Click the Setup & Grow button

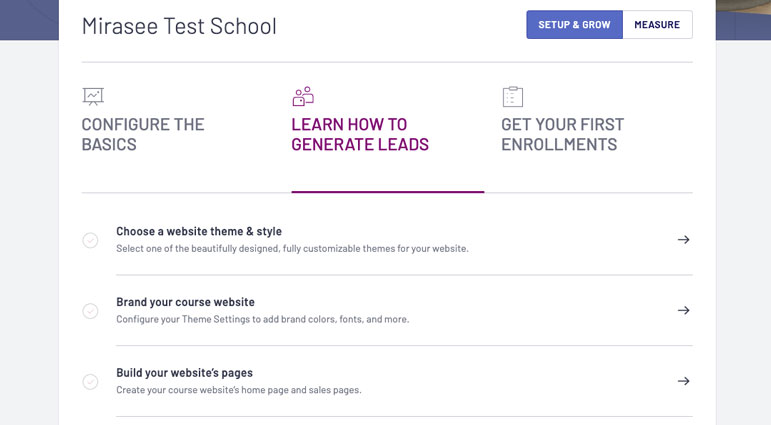(x=574, y=25)
